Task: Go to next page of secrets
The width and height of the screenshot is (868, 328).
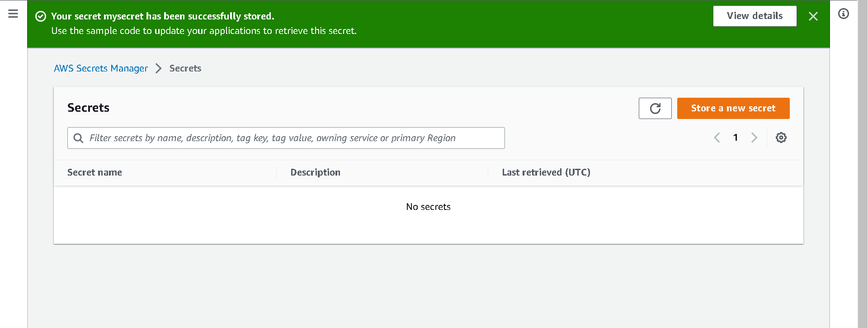Action: pos(754,138)
